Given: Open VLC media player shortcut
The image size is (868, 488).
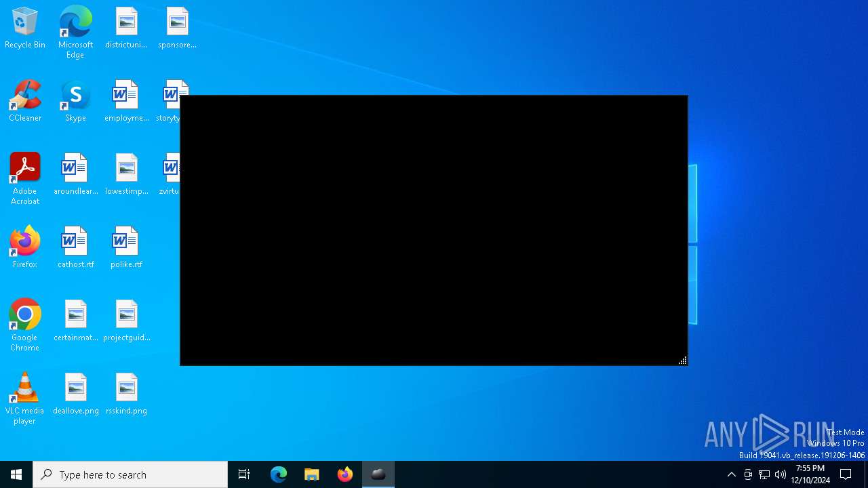Looking at the screenshot, I should pyautogui.click(x=25, y=398).
